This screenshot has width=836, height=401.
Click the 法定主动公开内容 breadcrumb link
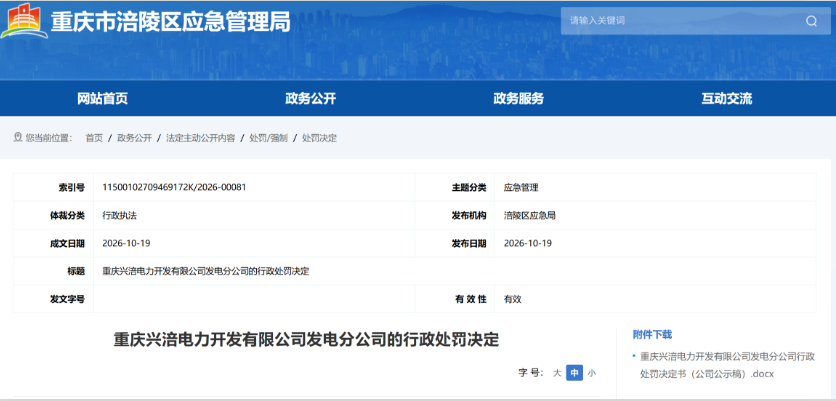(x=200, y=138)
